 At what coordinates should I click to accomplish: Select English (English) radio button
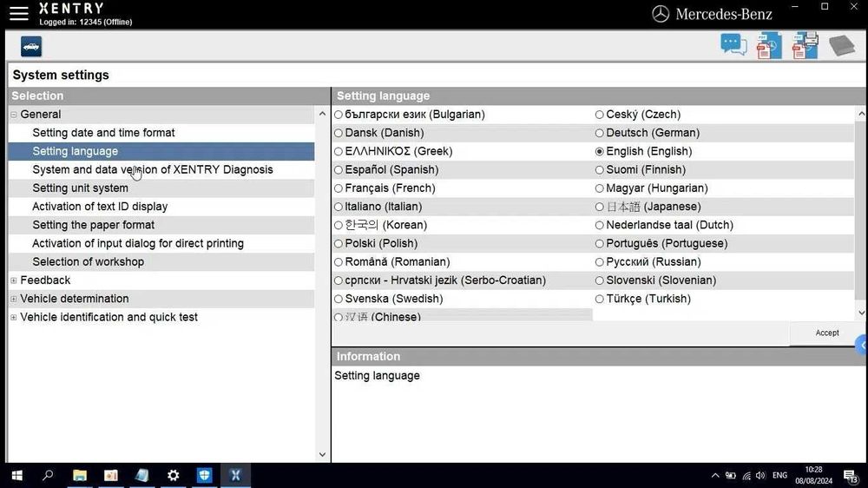point(600,151)
